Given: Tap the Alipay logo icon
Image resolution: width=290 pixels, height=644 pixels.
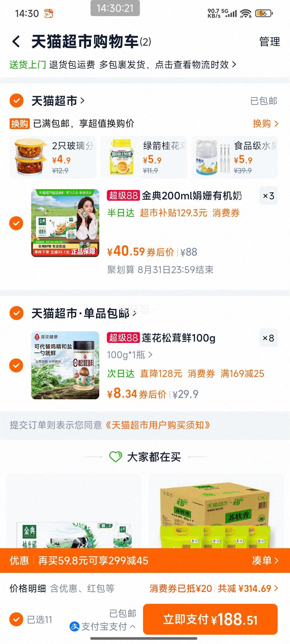Looking at the screenshot, I should [x=74, y=627].
